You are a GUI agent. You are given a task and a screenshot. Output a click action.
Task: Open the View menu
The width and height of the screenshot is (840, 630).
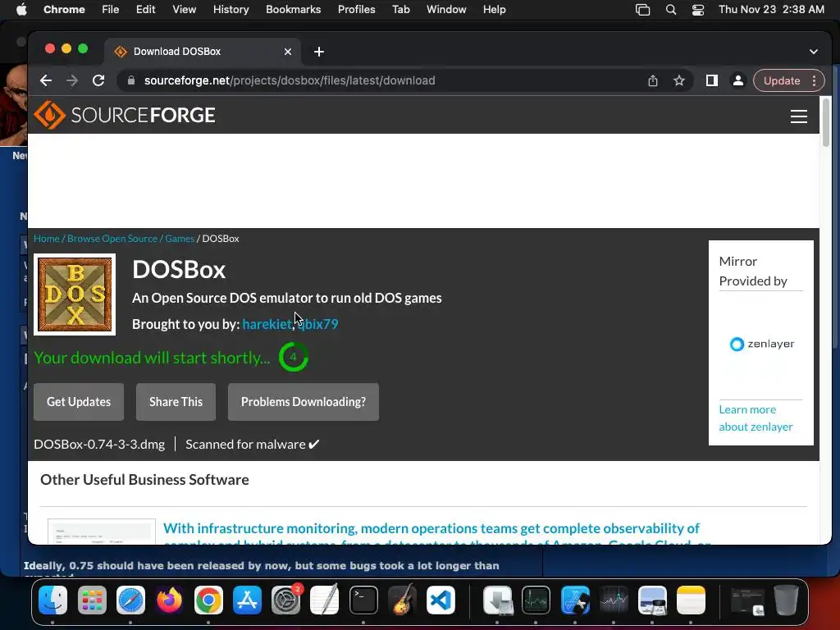pyautogui.click(x=184, y=10)
